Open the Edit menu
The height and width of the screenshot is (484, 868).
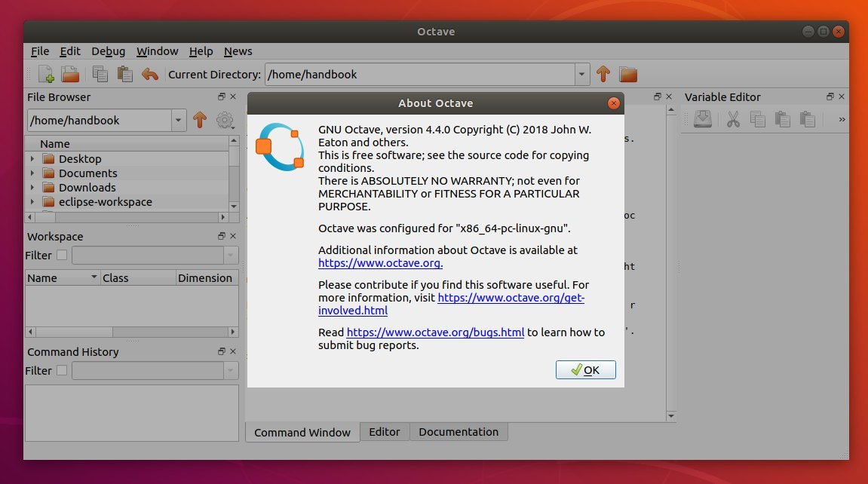70,51
